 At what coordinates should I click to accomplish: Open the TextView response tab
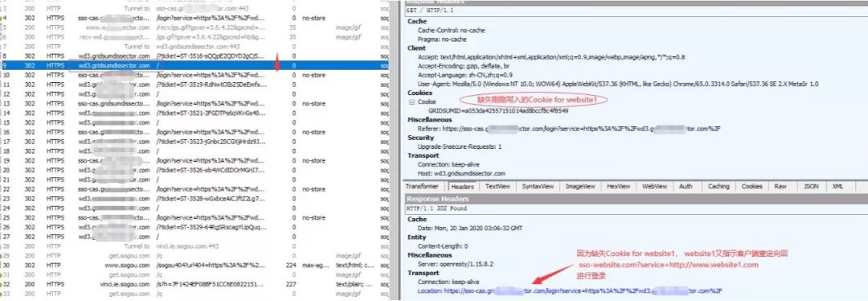pyautogui.click(x=497, y=187)
